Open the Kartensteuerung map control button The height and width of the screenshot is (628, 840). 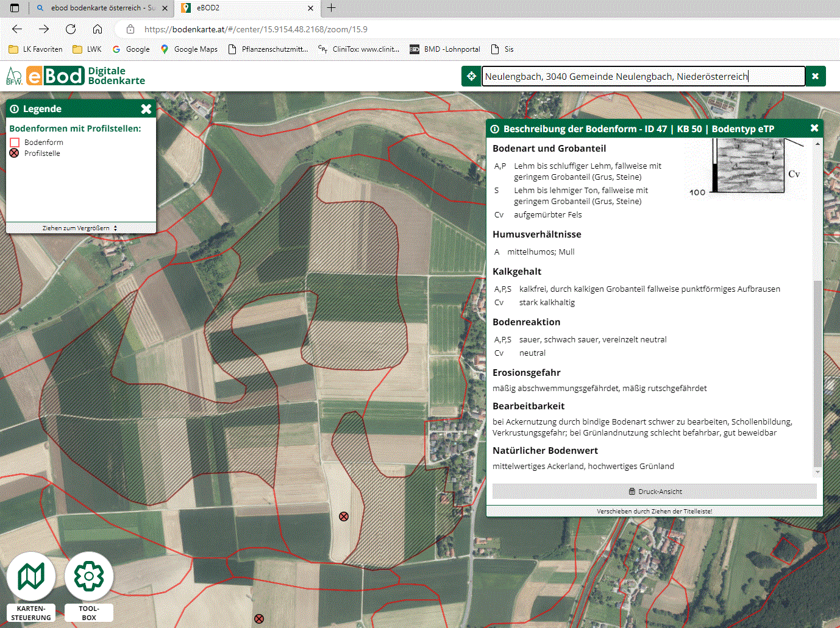pyautogui.click(x=31, y=576)
